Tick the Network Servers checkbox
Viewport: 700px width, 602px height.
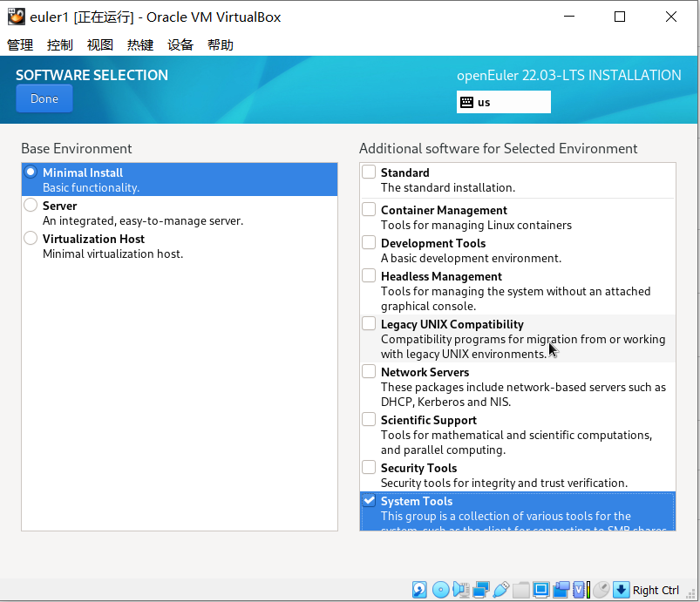369,371
